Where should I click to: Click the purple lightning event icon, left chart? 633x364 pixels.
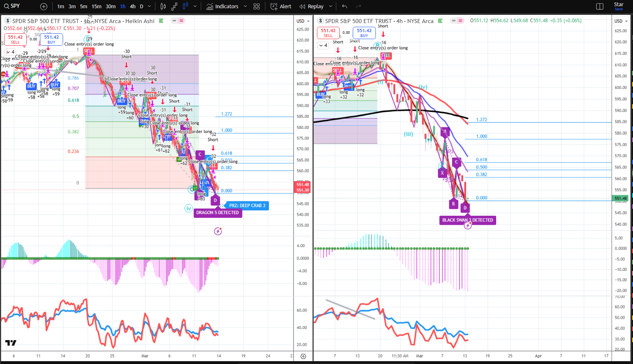(x=218, y=231)
